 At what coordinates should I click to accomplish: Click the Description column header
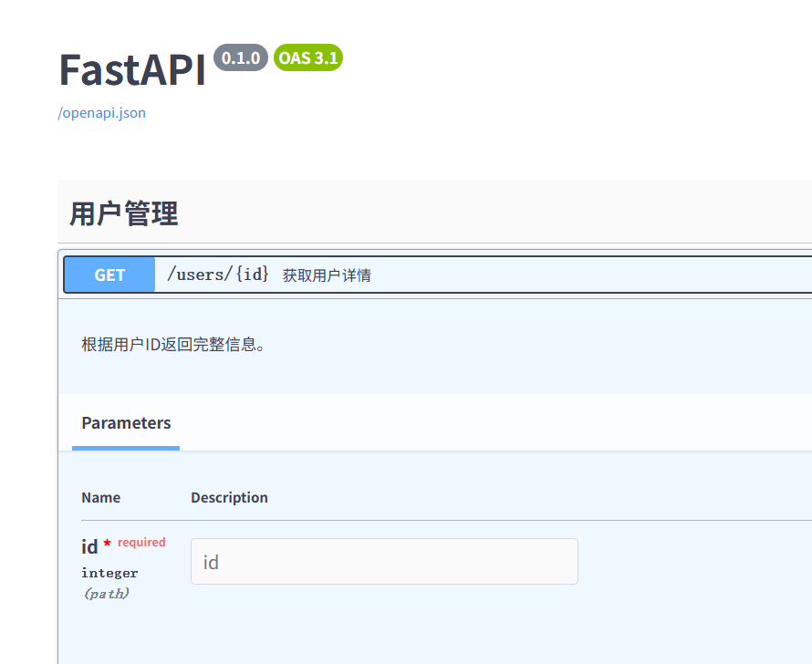pyautogui.click(x=229, y=497)
